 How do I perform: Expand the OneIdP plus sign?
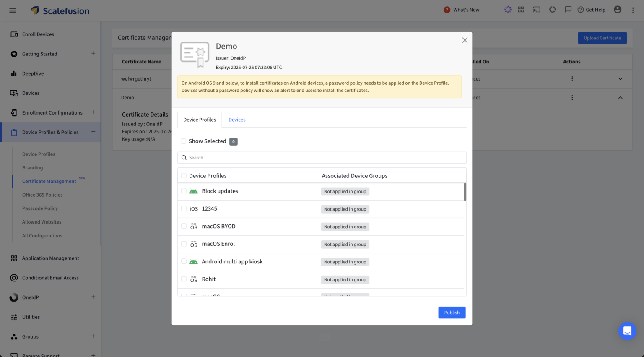coord(93,297)
